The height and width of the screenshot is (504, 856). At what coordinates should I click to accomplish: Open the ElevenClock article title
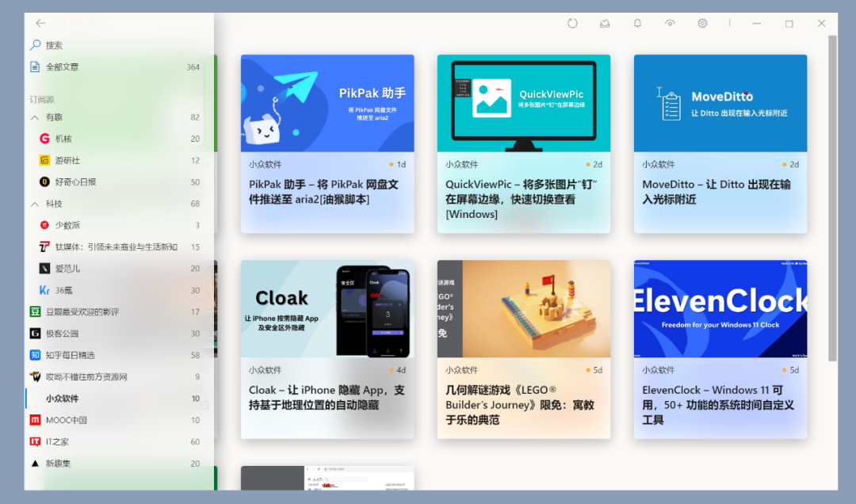718,405
